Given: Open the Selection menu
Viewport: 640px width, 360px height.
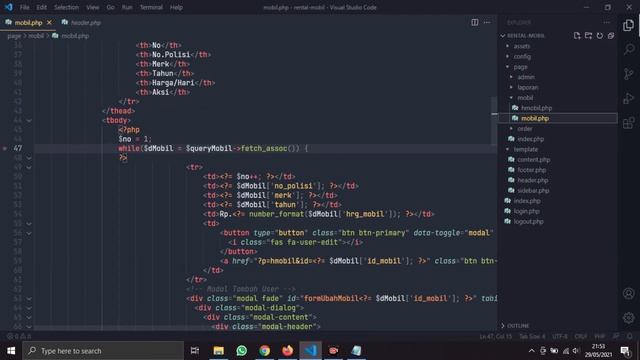Looking at the screenshot, I should pyautogui.click(x=66, y=7).
